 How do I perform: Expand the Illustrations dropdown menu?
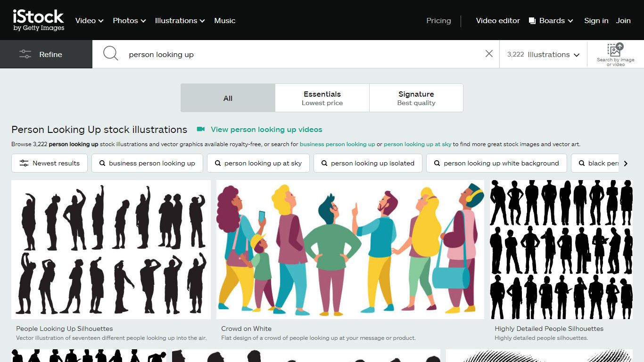click(180, 21)
